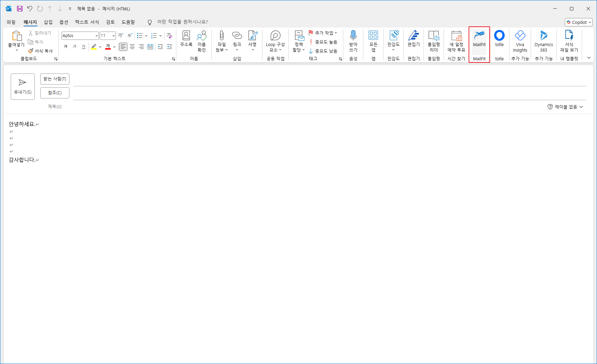597x364 pixels.
Task: Click the 받는 사람 recipients button
Action: click(54, 79)
